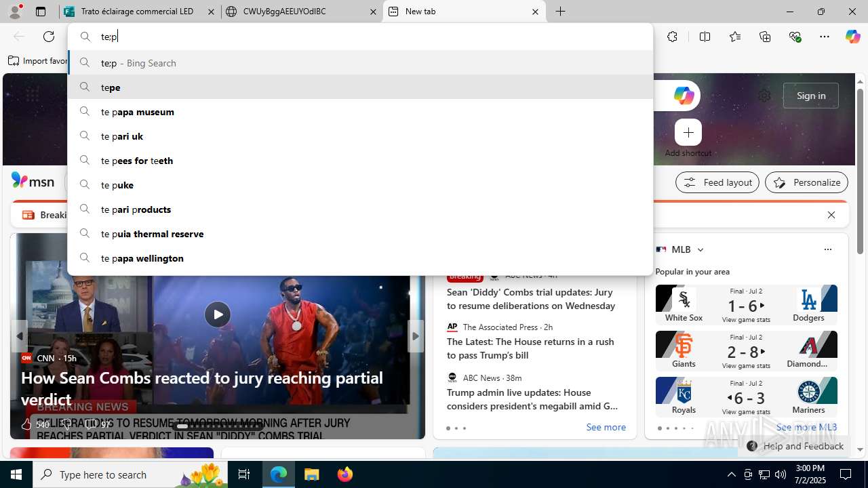Add a new tab with plus
The image size is (868, 488).
[561, 12]
